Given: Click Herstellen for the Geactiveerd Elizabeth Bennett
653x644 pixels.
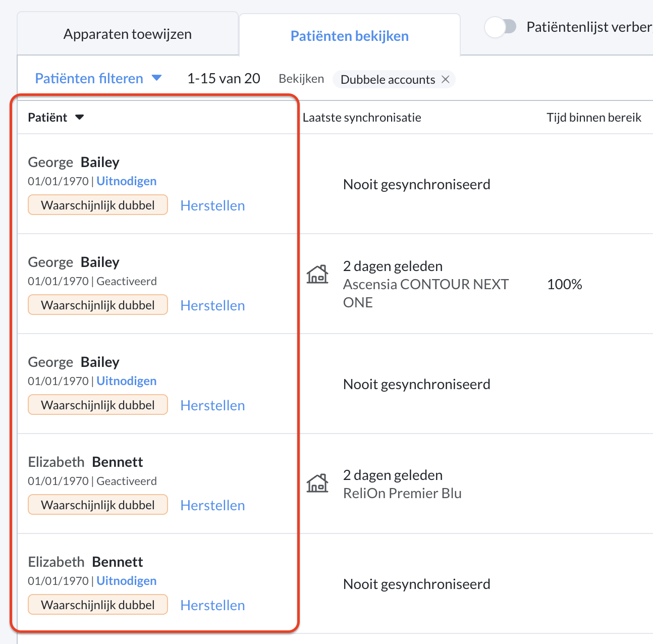Looking at the screenshot, I should coord(212,505).
